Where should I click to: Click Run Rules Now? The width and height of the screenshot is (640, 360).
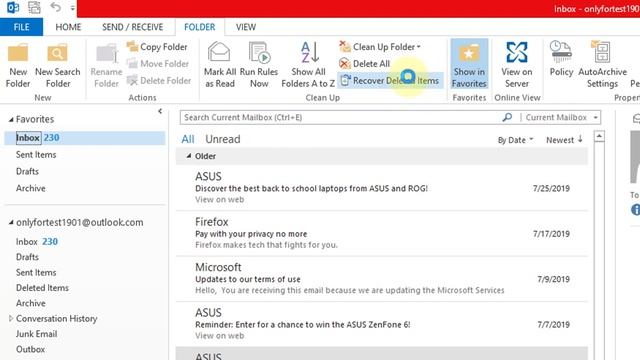click(259, 65)
